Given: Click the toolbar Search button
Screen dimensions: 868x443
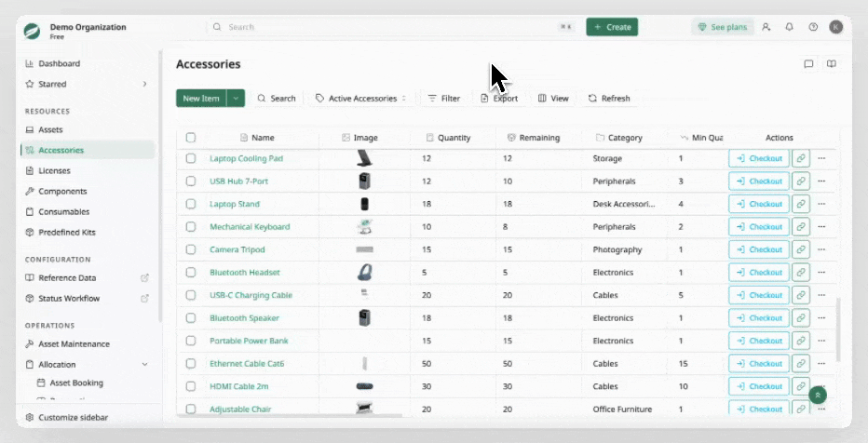Looking at the screenshot, I should (277, 98).
